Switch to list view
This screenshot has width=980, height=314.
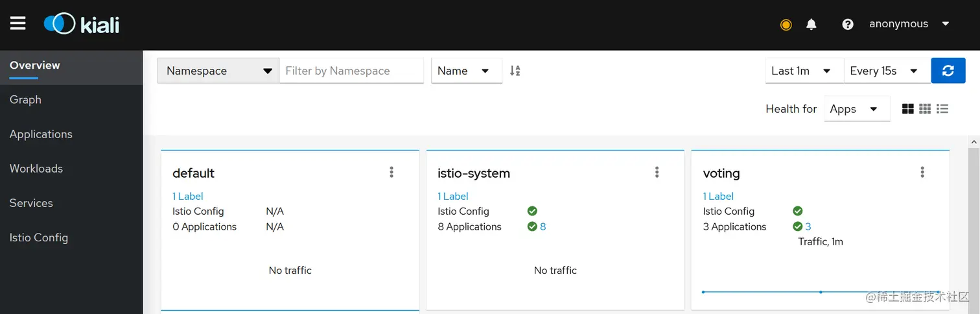click(942, 109)
